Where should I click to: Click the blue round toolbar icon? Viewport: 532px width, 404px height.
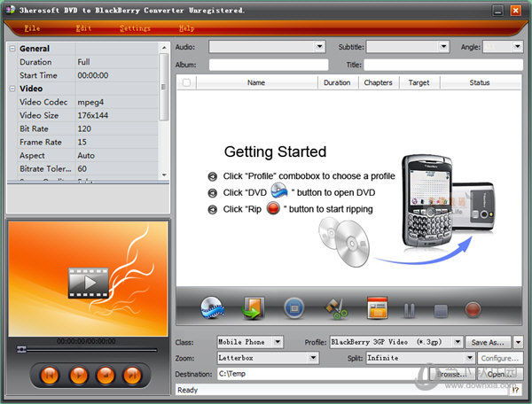[293, 308]
